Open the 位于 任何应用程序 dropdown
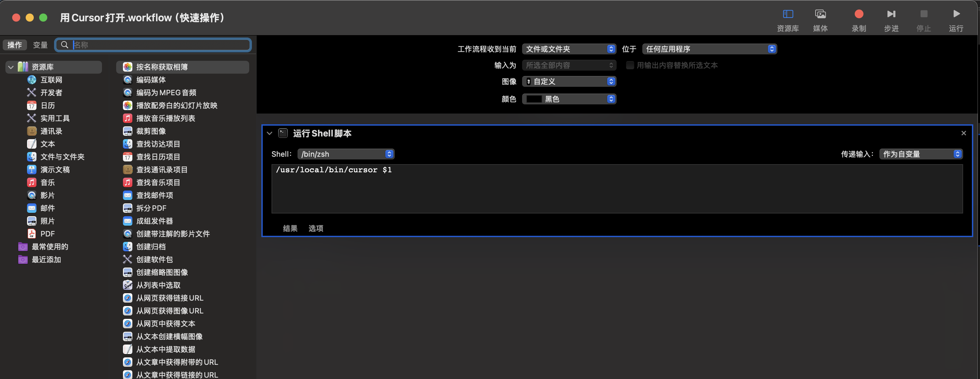Screen dimensions: 980x379 (709, 49)
